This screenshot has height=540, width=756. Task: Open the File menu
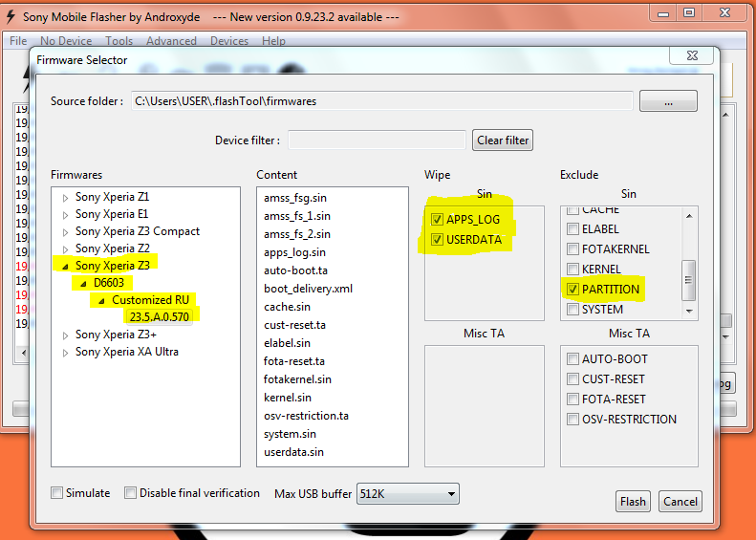(18, 41)
